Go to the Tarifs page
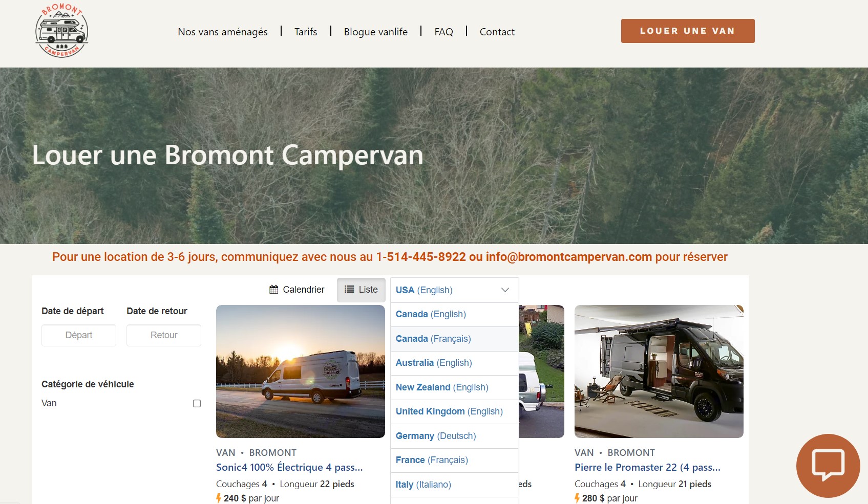Viewport: 868px width, 504px height. tap(306, 32)
